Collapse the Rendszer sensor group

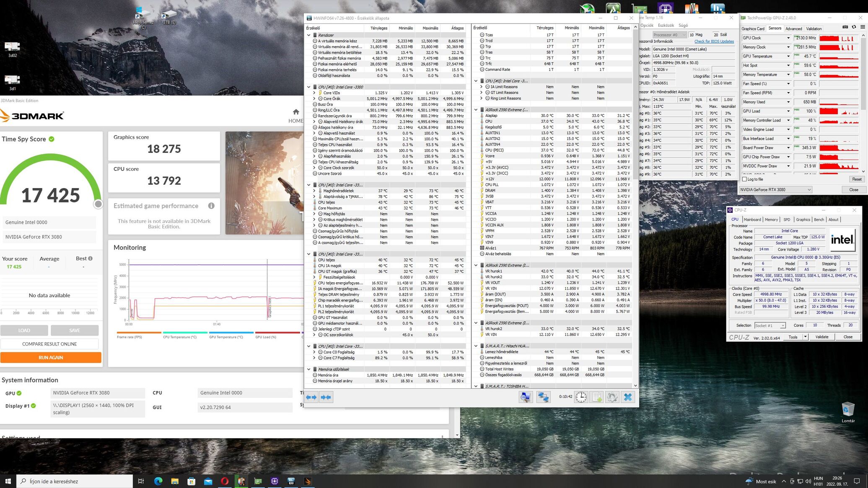pyautogui.click(x=309, y=35)
